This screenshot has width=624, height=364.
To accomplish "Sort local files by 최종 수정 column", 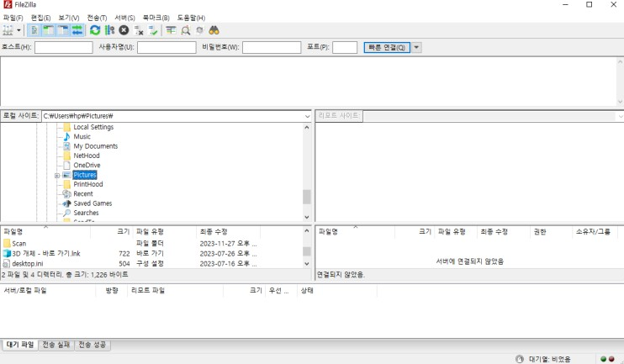I will (x=229, y=231).
